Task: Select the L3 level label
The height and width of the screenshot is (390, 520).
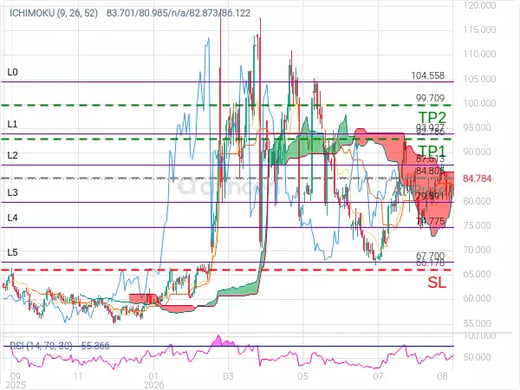Action: tap(13, 192)
